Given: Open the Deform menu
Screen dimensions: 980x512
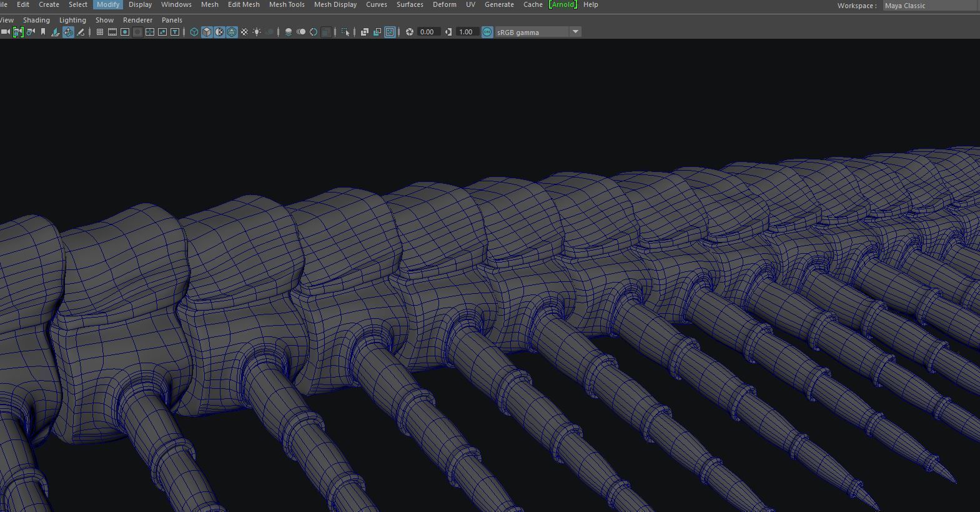Looking at the screenshot, I should point(445,4).
